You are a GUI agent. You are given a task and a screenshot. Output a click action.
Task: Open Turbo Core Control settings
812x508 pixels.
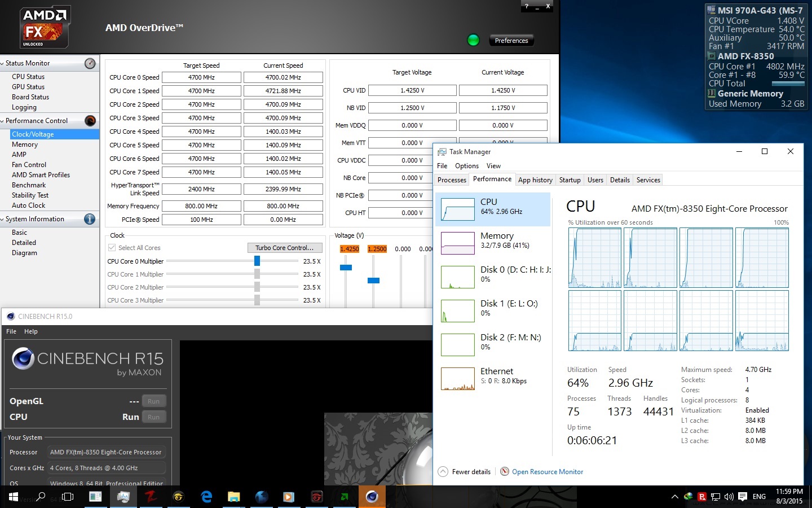[285, 247]
